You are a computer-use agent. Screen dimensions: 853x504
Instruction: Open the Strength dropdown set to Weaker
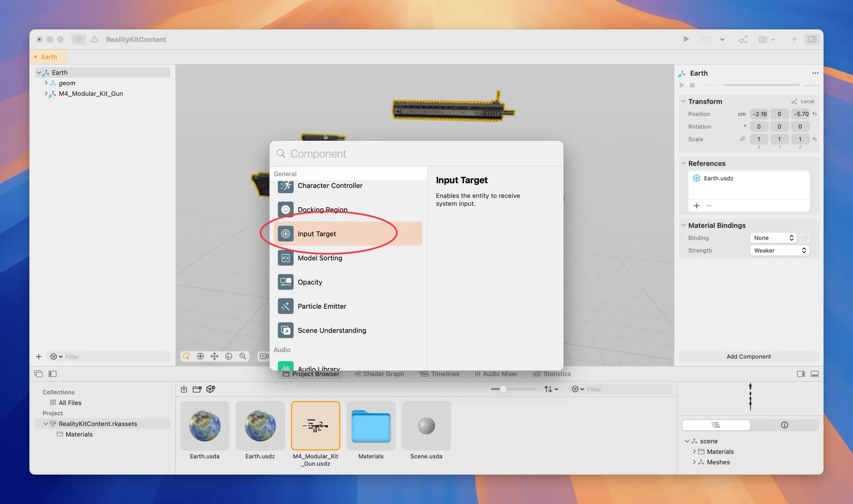click(779, 250)
